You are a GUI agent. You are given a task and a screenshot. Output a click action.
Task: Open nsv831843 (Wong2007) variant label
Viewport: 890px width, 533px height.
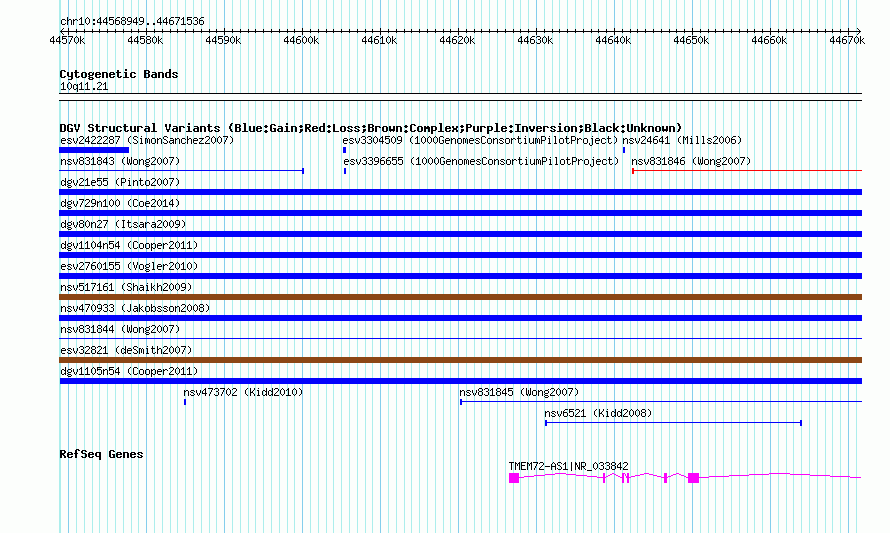pos(120,161)
